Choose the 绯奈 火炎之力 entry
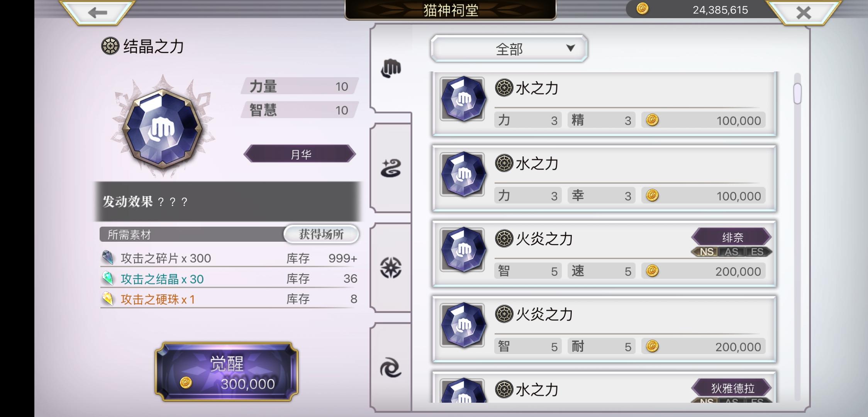 [x=604, y=254]
